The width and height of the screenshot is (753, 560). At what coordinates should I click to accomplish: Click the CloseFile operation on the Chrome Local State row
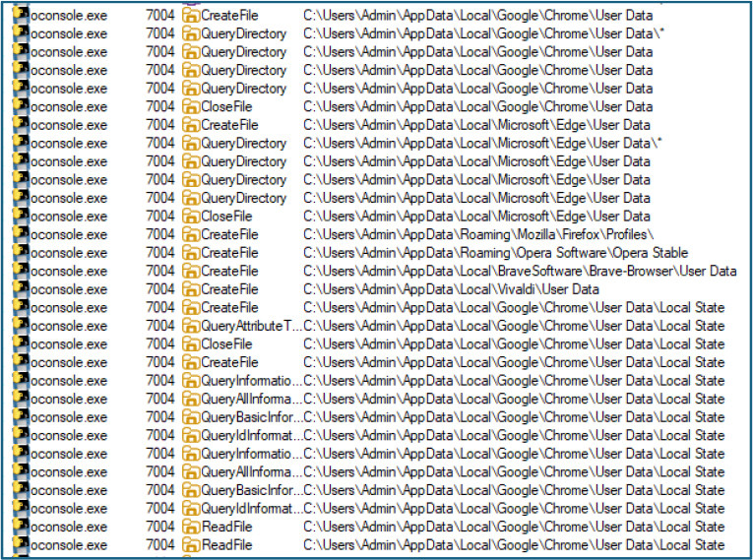[226, 343]
